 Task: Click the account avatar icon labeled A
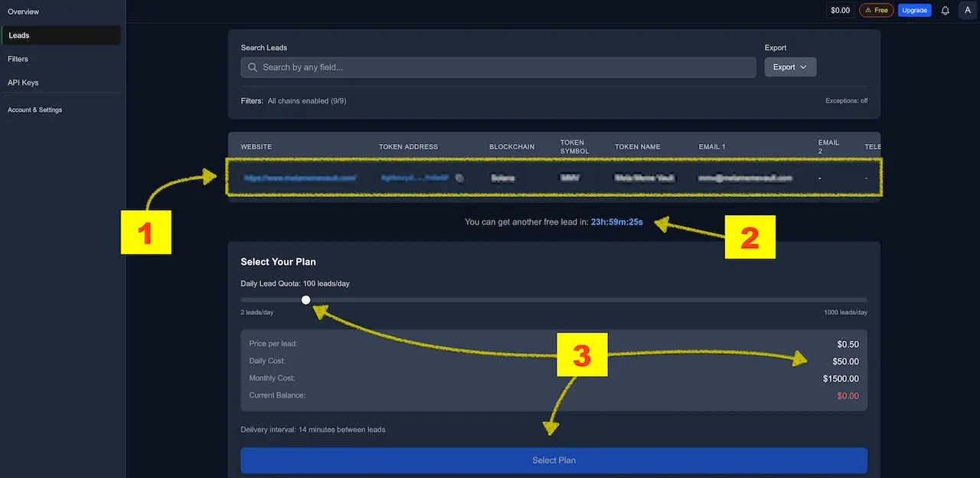[967, 10]
